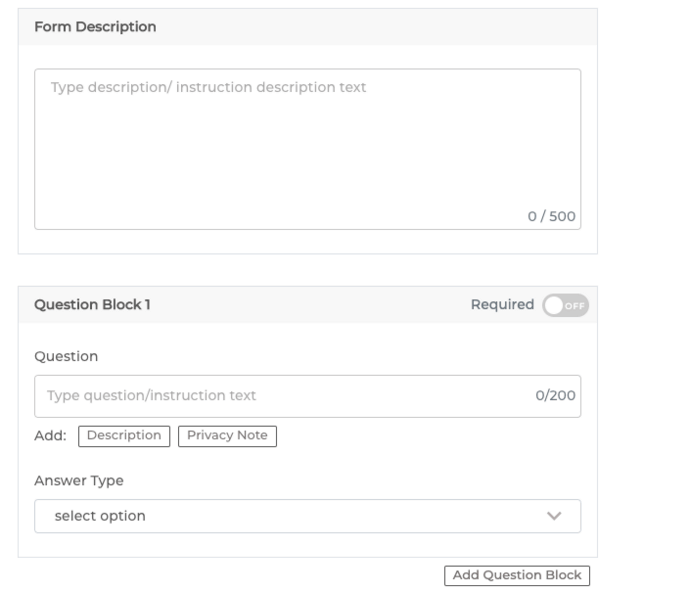Image resolution: width=690 pixels, height=593 pixels.
Task: Open the Answer Type select option dropdown
Action: (x=308, y=516)
